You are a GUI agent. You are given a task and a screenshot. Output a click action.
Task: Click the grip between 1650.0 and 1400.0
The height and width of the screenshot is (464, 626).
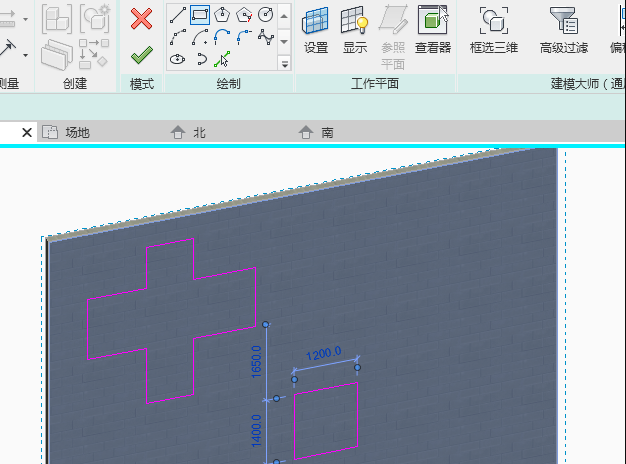coord(276,399)
